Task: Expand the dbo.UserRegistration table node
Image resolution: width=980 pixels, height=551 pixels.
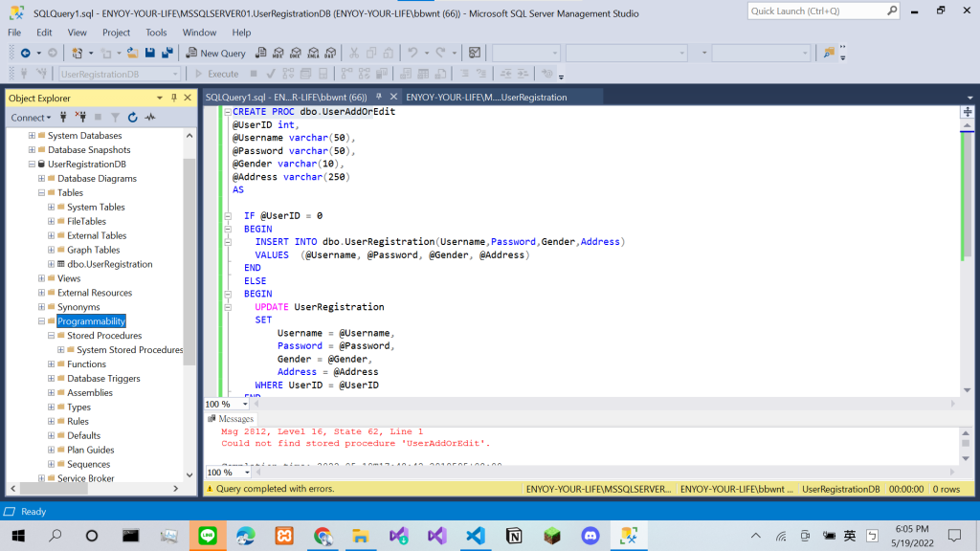Action: pyautogui.click(x=51, y=264)
